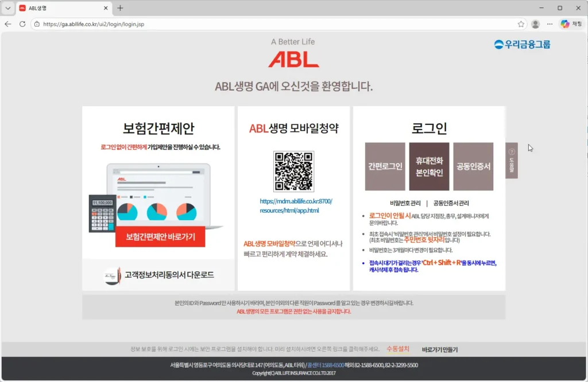Bookmark the page using the star icon
The image size is (588, 382).
pos(521,24)
